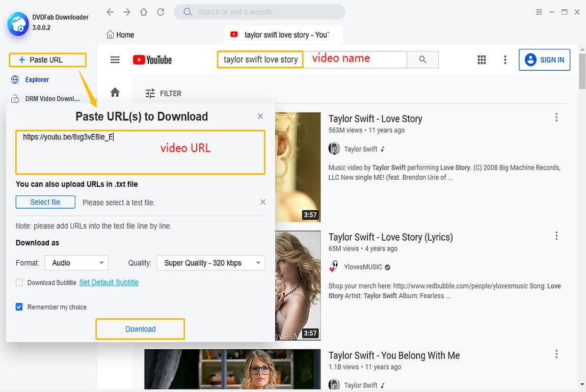This screenshot has height=392, width=586.
Task: Maximize the DVDFab Downloader window
Action: [564, 12]
